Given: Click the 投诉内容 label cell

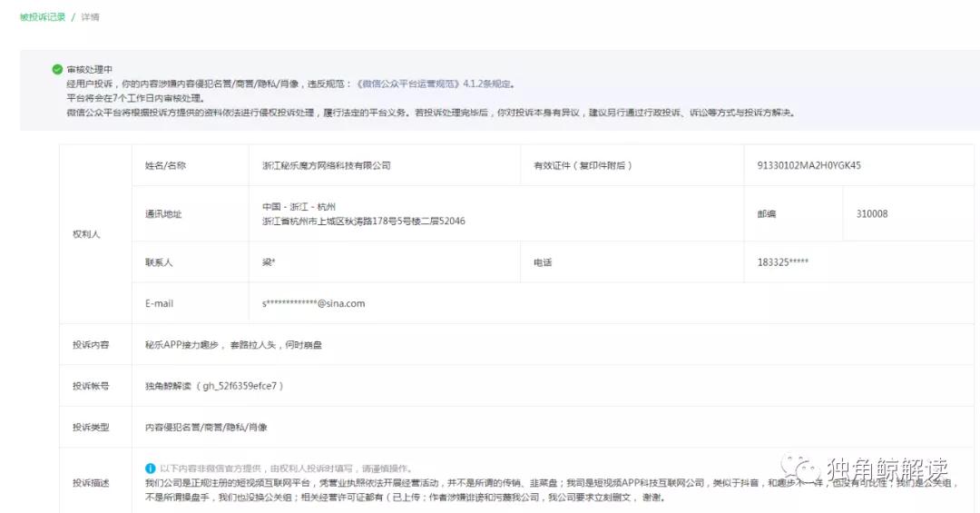Looking at the screenshot, I should pos(95,345).
